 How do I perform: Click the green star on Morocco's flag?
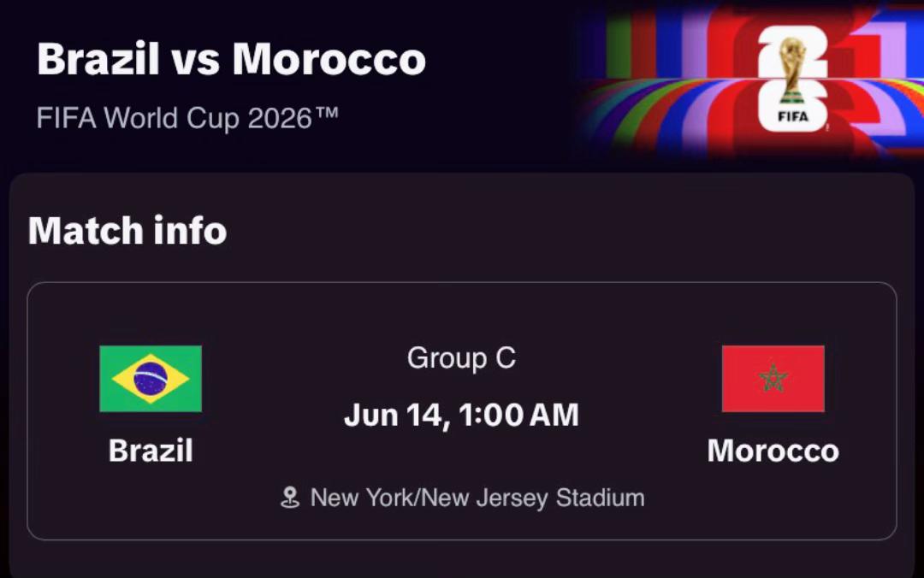click(x=773, y=378)
